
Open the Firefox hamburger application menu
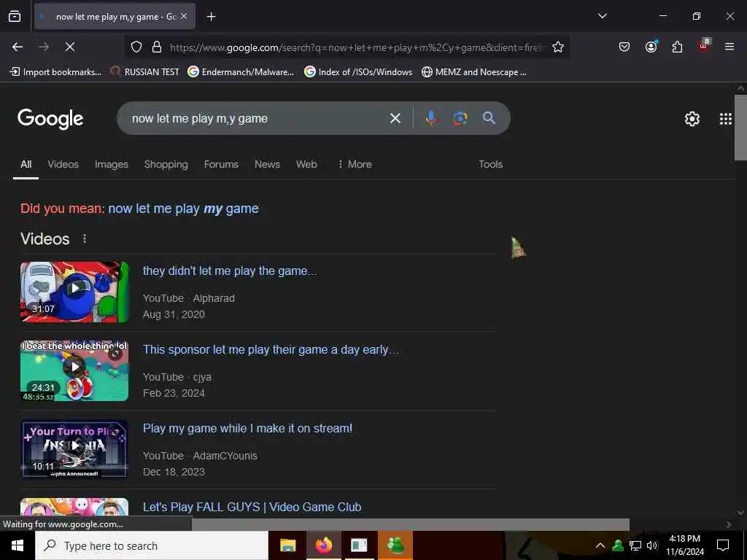729,47
